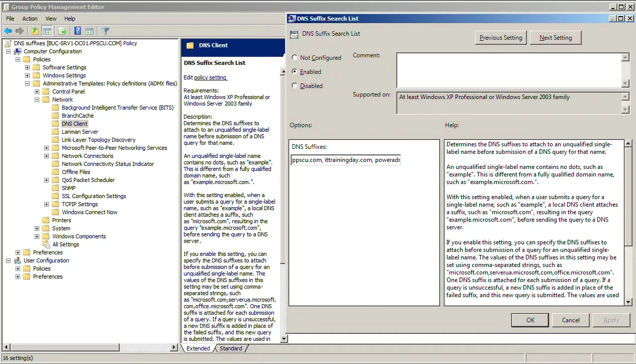
Task: Click the DNS suffixes policy scroll icon
Action: (8, 43)
